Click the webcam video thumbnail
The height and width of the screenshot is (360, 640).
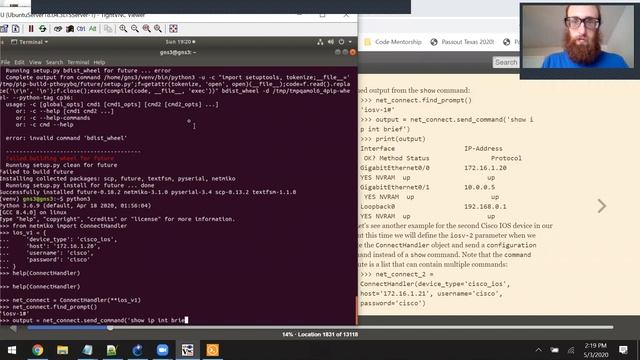click(x=578, y=36)
